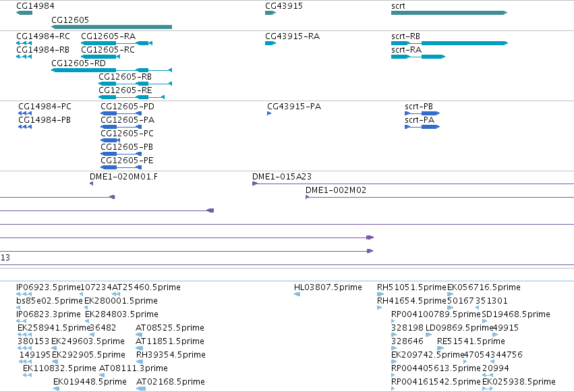The width and height of the screenshot is (574, 392).
Task: Click the CG43915-PA protein feature
Action: click(269, 113)
